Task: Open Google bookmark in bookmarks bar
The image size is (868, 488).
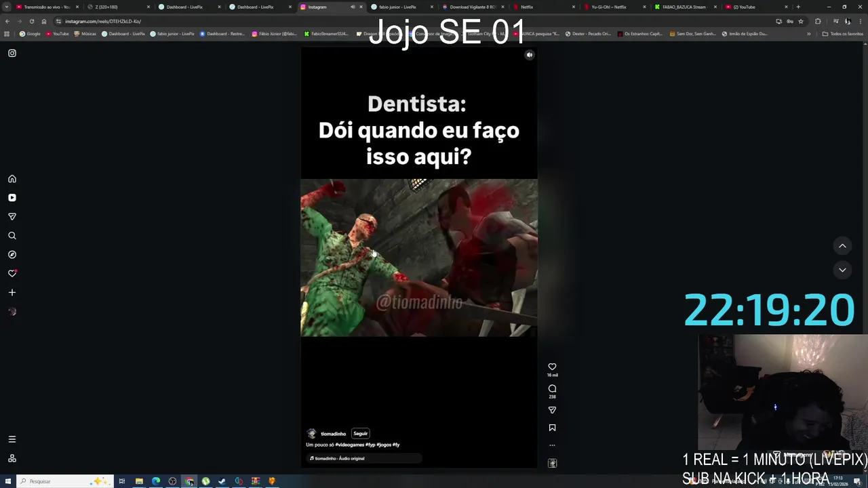Action: pos(30,34)
